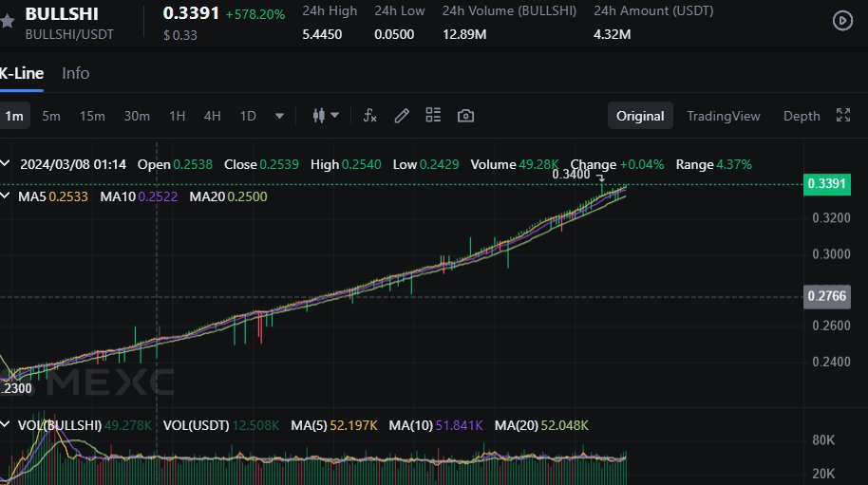Click the current price label 0.3391 on axis
This screenshot has height=485, width=868.
(x=826, y=183)
